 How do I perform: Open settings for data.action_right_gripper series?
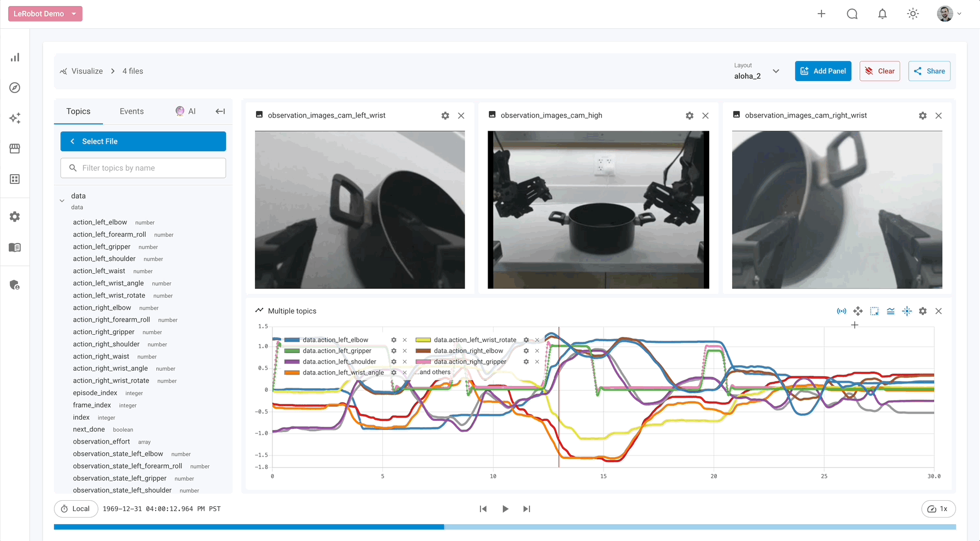(x=526, y=361)
